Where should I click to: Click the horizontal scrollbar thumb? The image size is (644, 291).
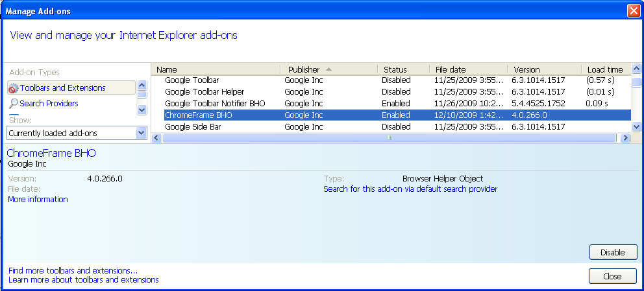click(390, 137)
